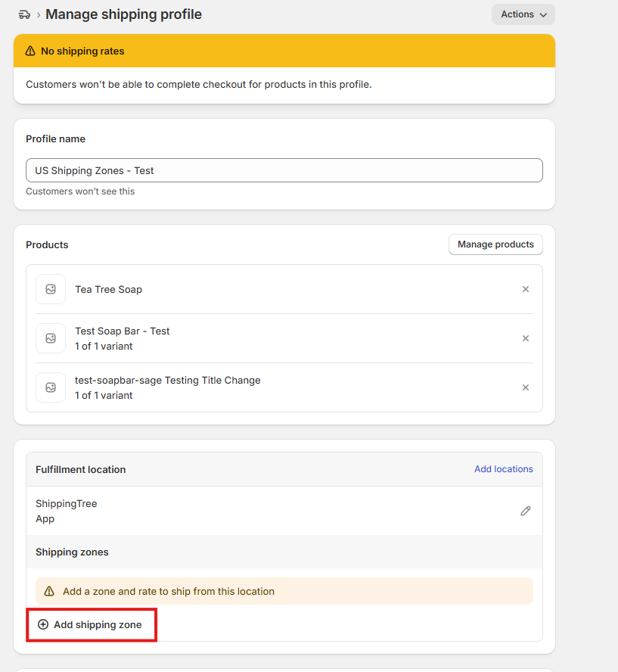Remove Tea Tree Soap from the profile
The image size is (618, 672).
(526, 289)
